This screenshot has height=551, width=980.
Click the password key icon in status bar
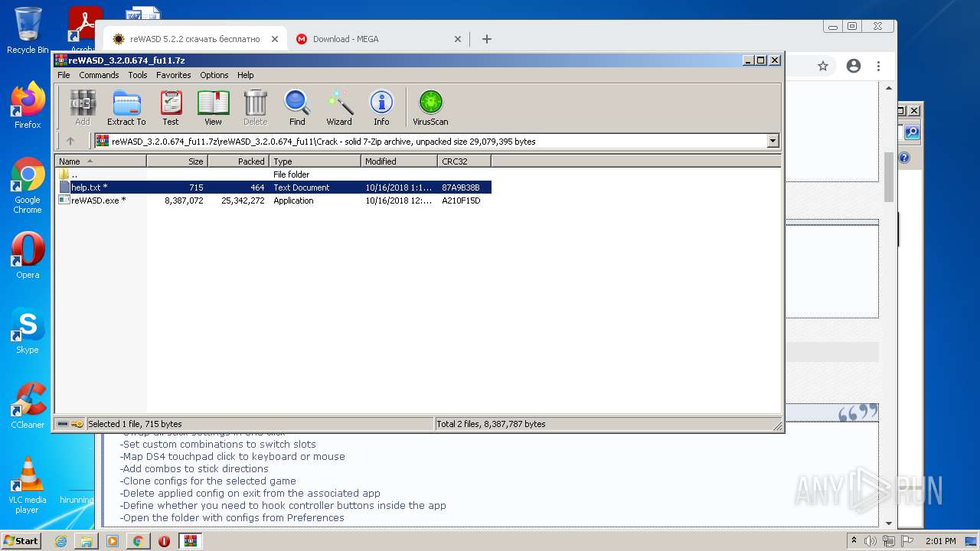(x=77, y=424)
